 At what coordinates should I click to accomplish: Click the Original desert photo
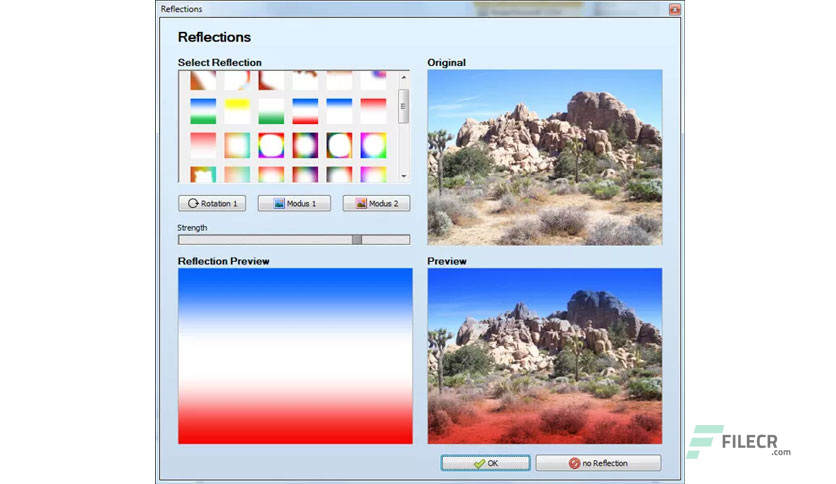coord(545,157)
